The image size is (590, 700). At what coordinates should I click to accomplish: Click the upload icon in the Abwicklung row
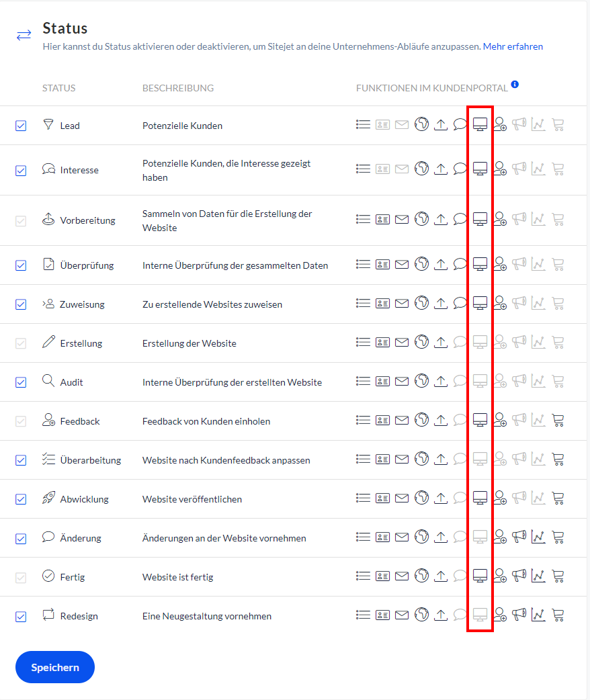click(441, 497)
